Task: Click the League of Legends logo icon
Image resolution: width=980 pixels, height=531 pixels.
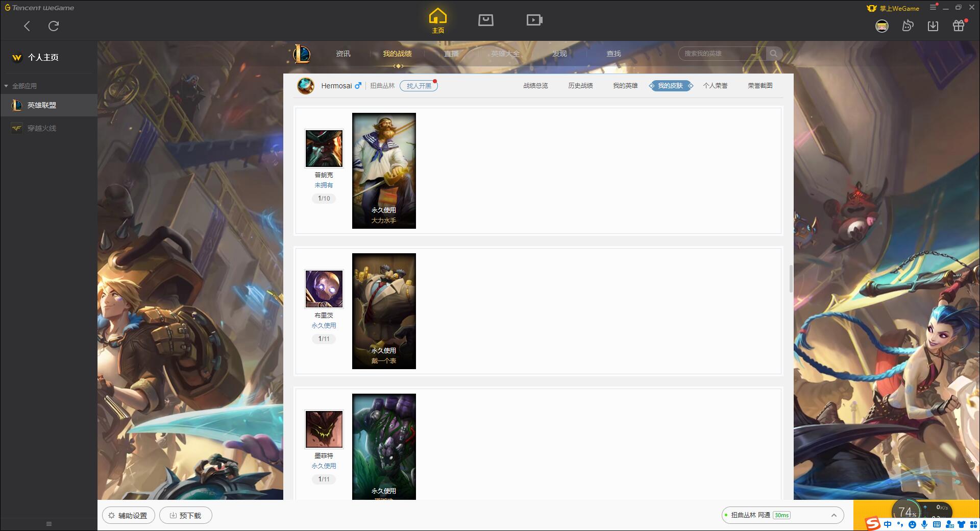Action: pyautogui.click(x=302, y=54)
